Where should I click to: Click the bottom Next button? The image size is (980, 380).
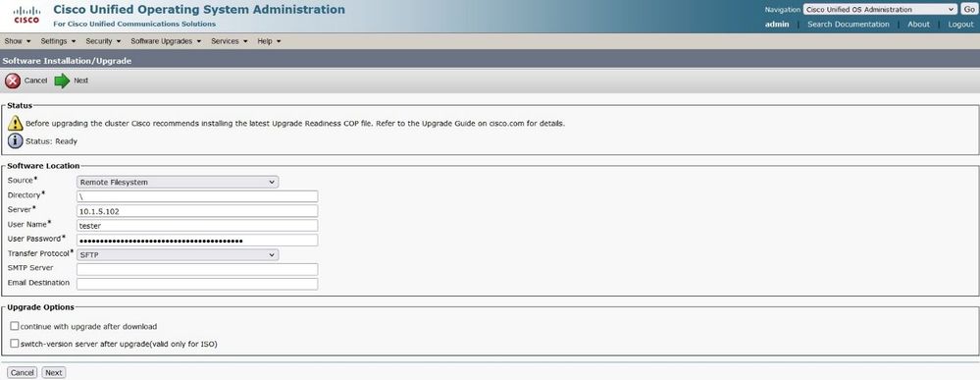tap(54, 372)
